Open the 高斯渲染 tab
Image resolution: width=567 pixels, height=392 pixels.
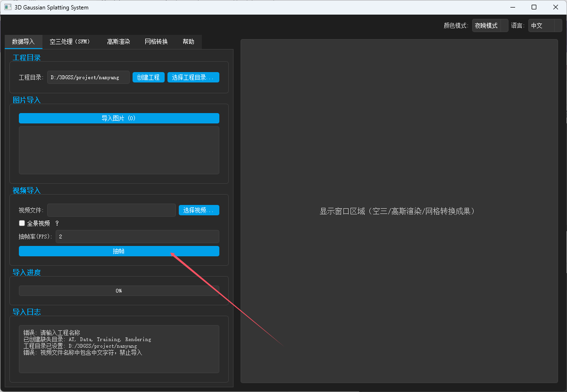[118, 41]
